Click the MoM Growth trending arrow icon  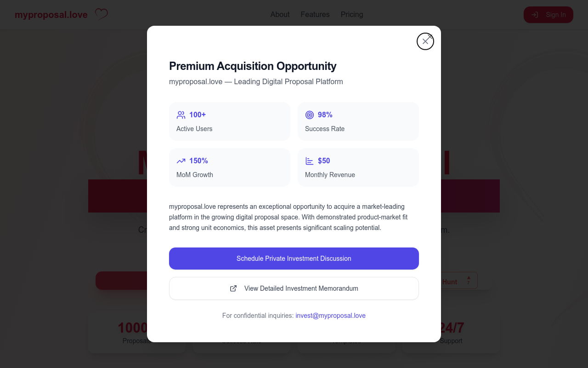[181, 161]
